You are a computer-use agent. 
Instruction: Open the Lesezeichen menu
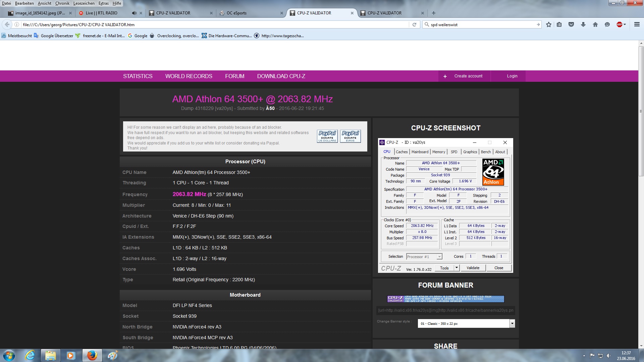point(84,3)
